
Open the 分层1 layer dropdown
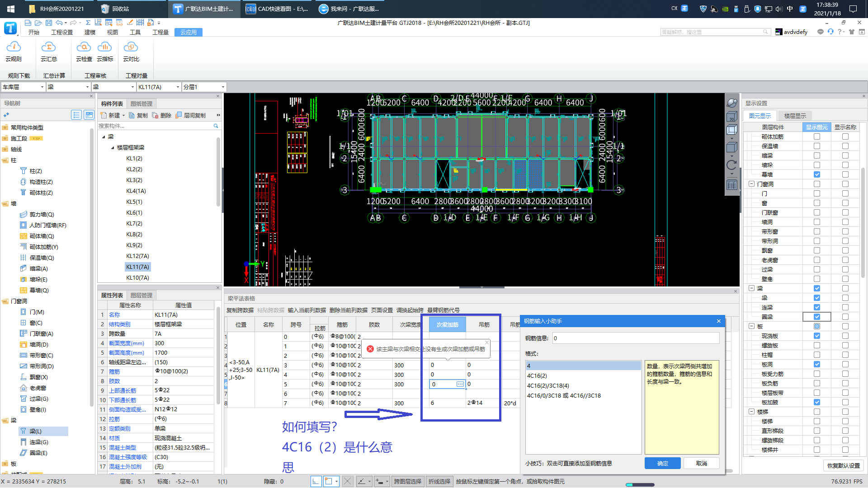(204, 87)
